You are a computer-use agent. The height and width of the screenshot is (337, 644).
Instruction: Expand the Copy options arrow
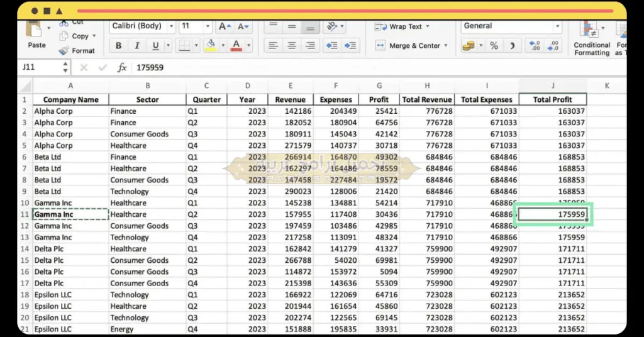coord(94,36)
